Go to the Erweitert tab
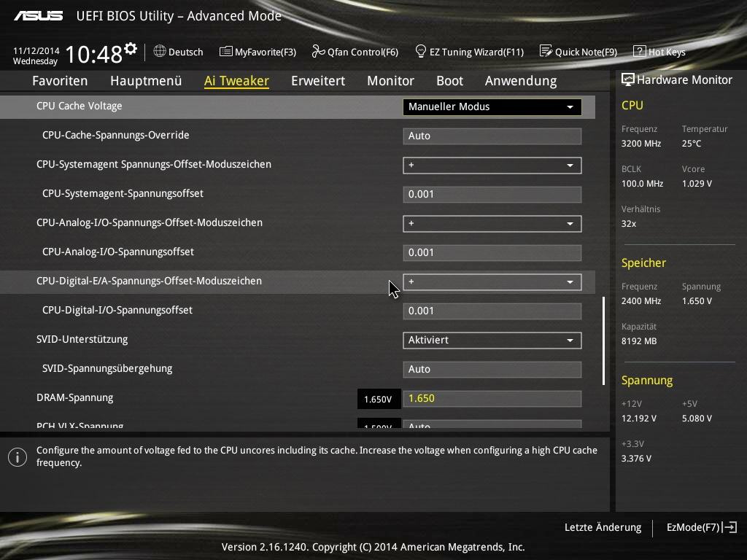This screenshot has height=560, width=747. point(318,80)
